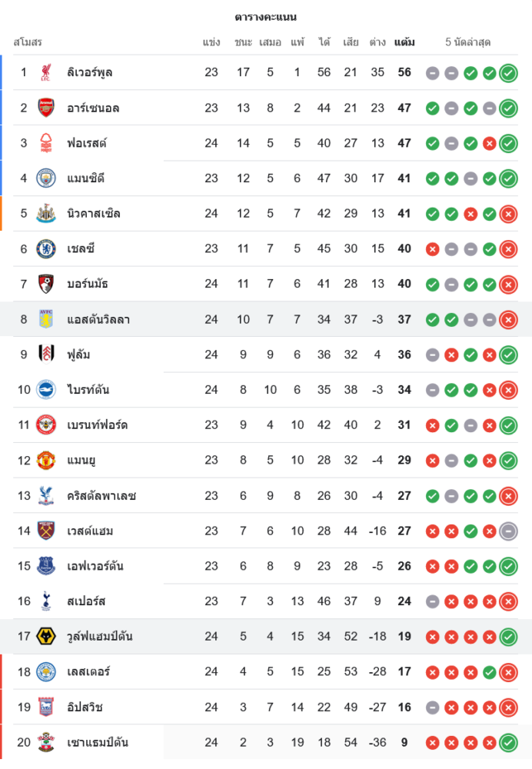The width and height of the screenshot is (532, 769).
Task: Click the Tottenham Spurs cockerel crest
Action: (46, 601)
